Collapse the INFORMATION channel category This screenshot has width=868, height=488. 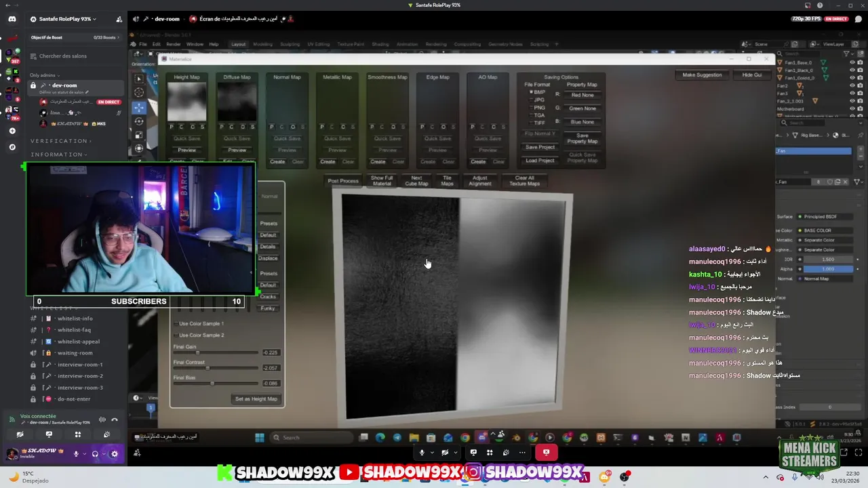pyautogui.click(x=59, y=155)
